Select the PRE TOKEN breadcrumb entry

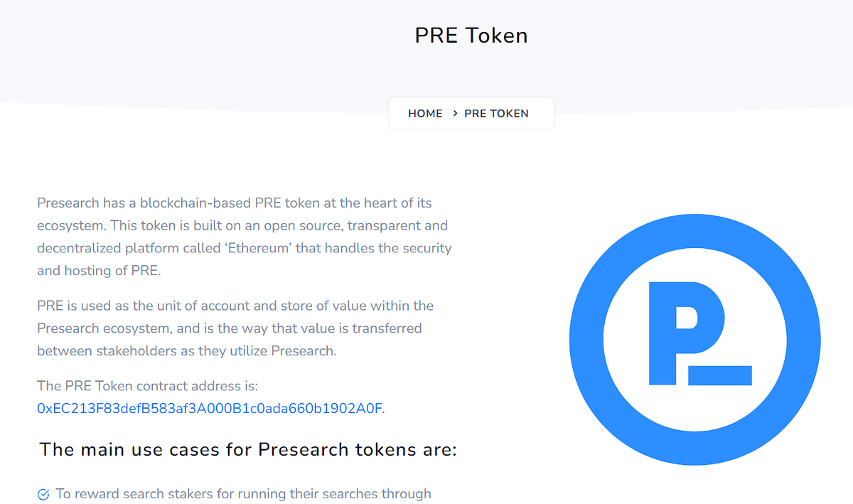496,113
